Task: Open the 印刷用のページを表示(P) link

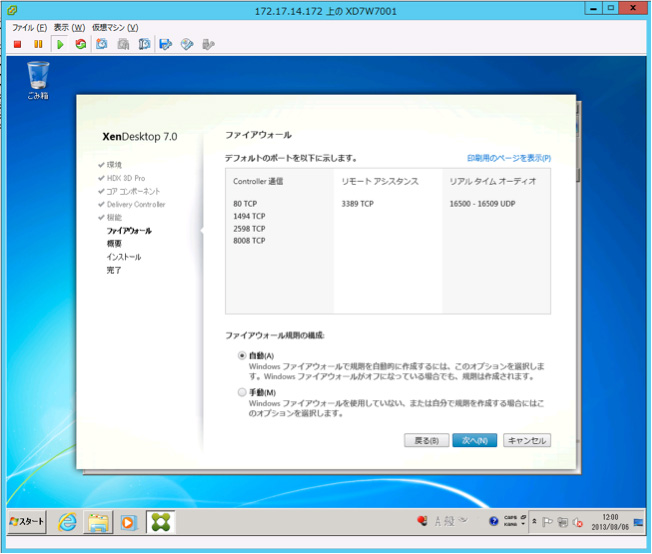Action: [x=509, y=158]
